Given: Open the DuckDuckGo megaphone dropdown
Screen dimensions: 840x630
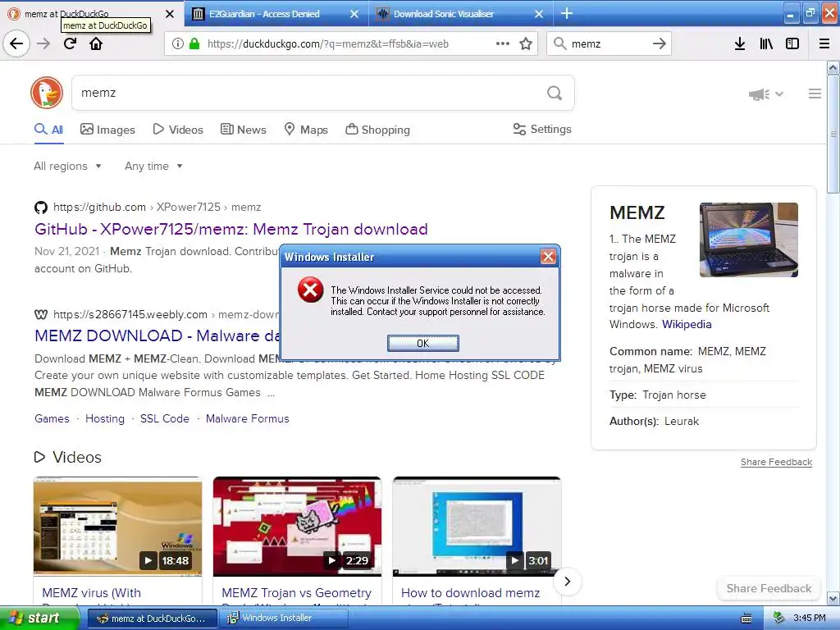Looking at the screenshot, I should (x=766, y=94).
